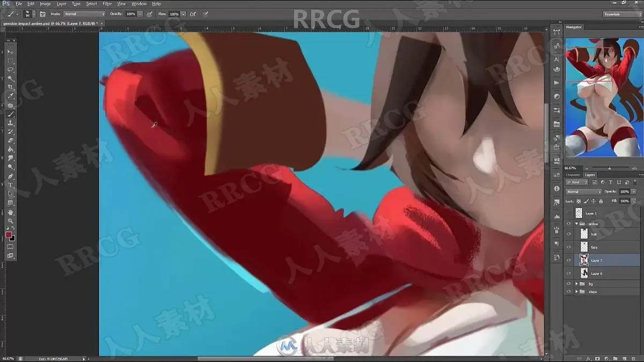Open the Flow slider dropdown
644x362 pixels.
[x=184, y=14]
